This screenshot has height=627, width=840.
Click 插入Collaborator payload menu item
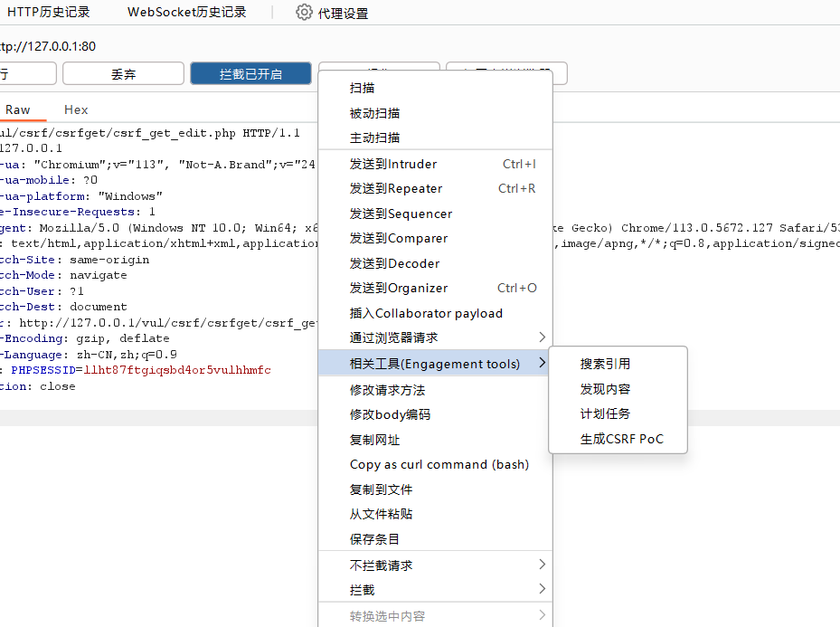(x=426, y=313)
